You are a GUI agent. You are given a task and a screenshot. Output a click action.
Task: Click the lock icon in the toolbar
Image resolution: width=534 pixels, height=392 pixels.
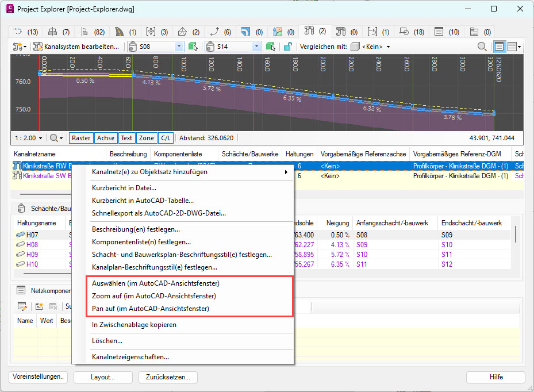(287, 47)
